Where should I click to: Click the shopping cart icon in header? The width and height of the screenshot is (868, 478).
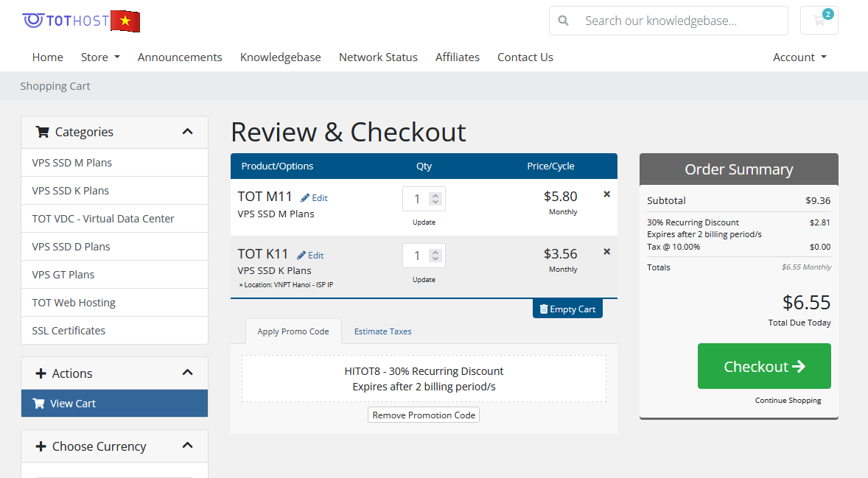click(x=819, y=21)
